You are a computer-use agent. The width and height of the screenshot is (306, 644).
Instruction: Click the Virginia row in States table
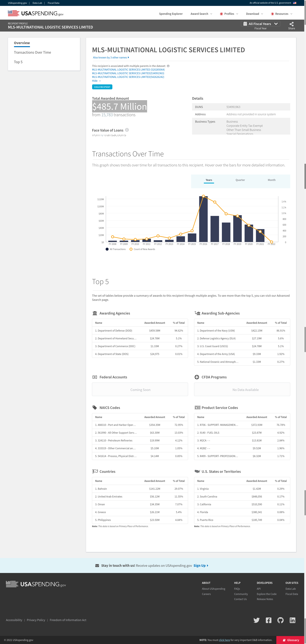(x=242, y=489)
